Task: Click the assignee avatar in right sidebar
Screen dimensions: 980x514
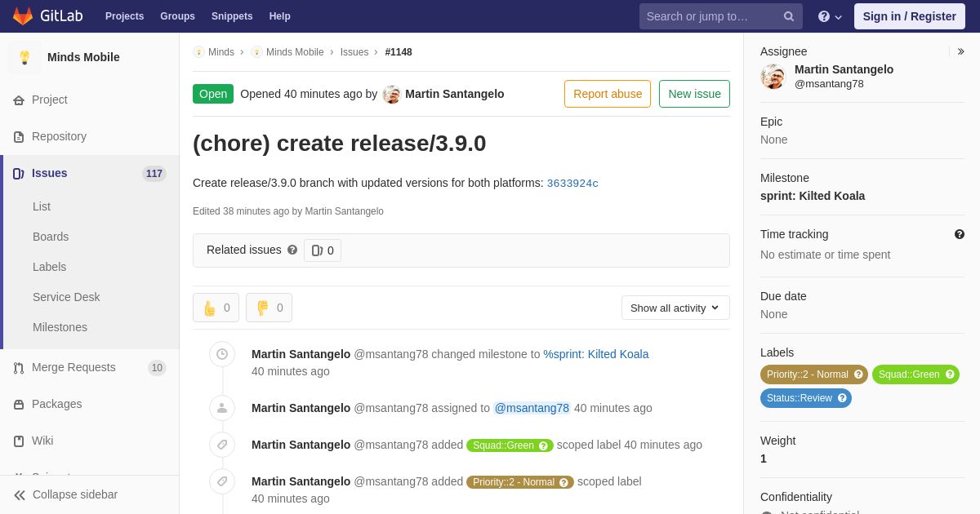Action: pyautogui.click(x=773, y=77)
